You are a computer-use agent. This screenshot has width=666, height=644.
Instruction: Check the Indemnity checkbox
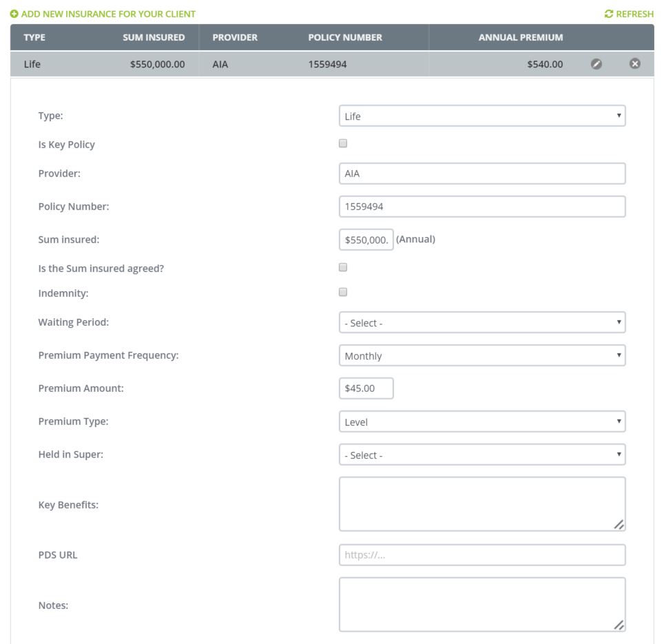coord(343,292)
